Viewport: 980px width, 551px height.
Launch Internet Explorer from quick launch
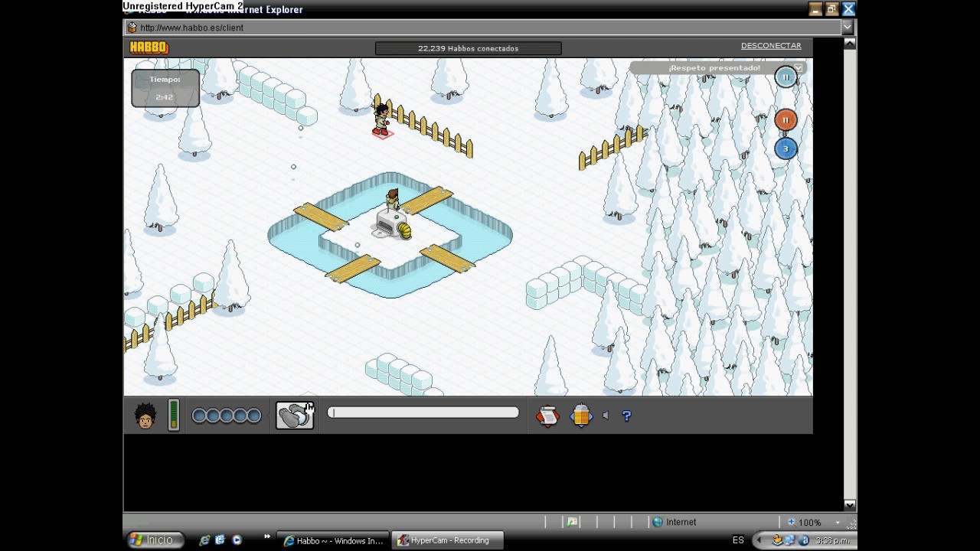point(204,540)
